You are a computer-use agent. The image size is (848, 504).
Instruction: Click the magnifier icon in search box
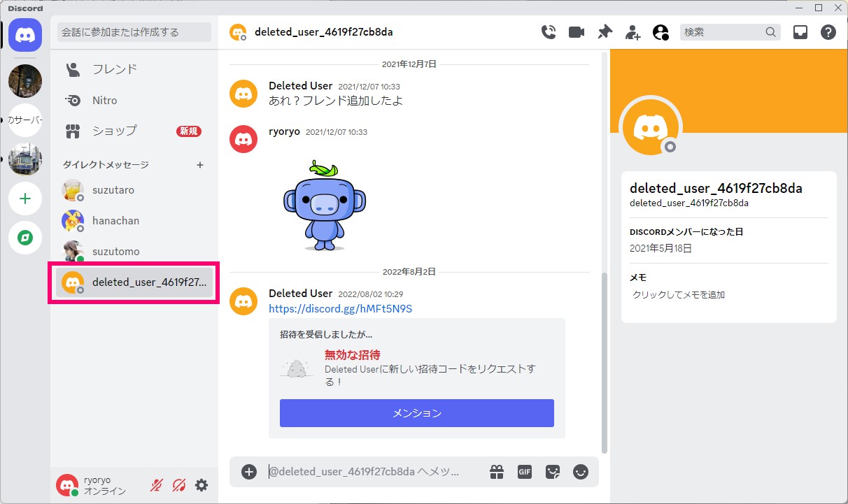[771, 32]
